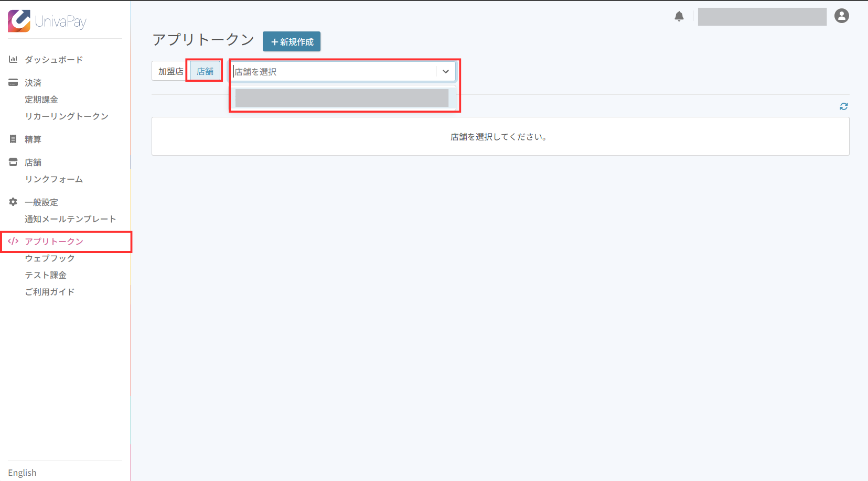Choose the grayed store option in dropdown list
Image resolution: width=868 pixels, height=481 pixels.
pos(341,98)
